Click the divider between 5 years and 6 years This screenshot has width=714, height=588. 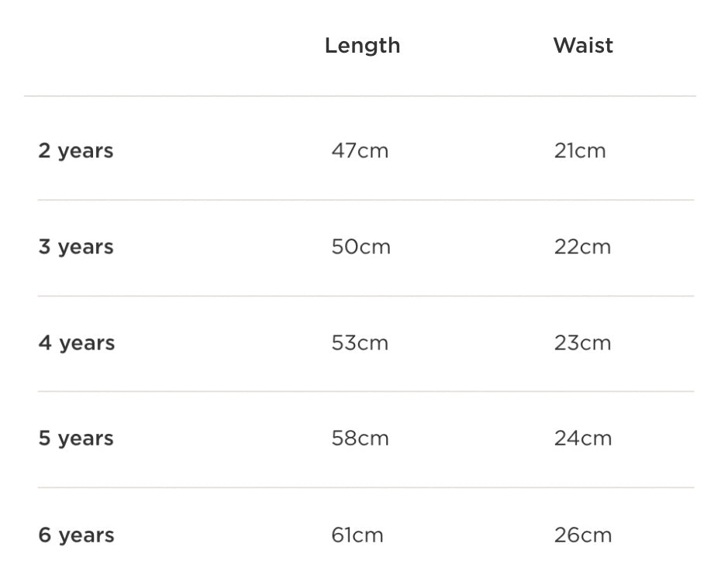(366, 487)
